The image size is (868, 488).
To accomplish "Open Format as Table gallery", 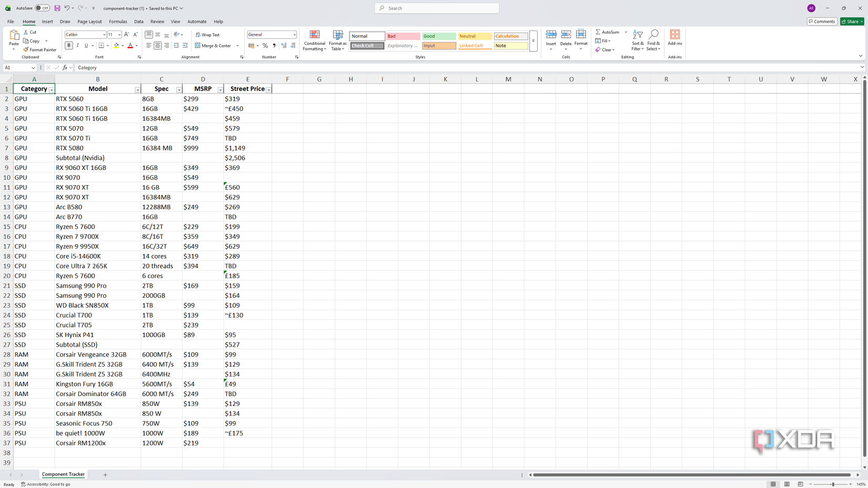I will (x=338, y=40).
